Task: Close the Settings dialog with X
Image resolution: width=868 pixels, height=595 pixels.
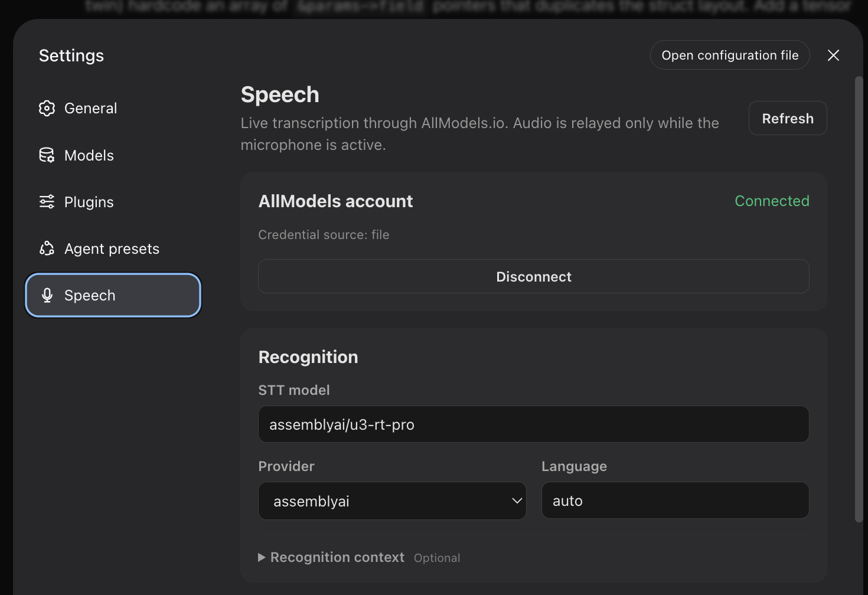Action: pyautogui.click(x=833, y=55)
